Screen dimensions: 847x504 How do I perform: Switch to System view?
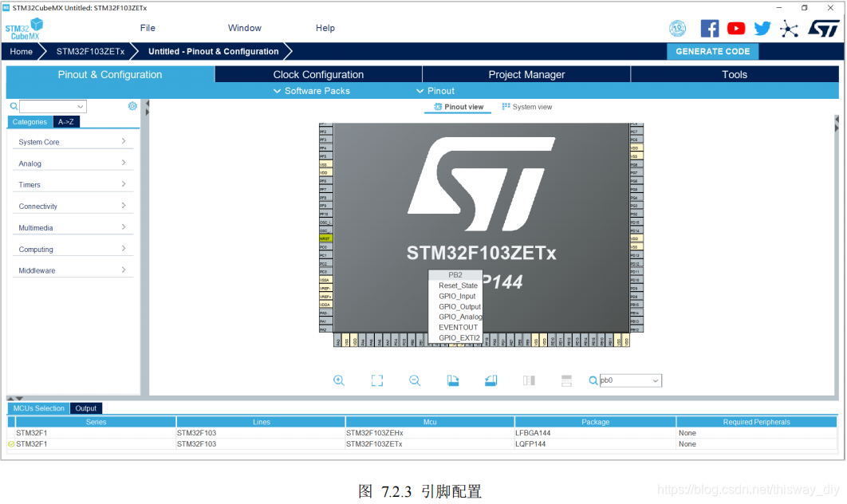tap(526, 107)
